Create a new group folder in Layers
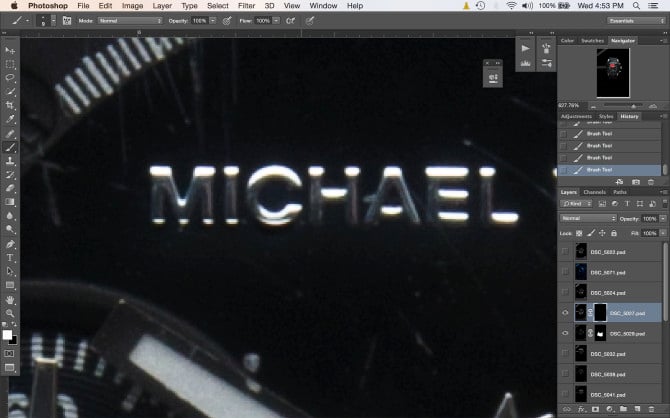 point(623,409)
